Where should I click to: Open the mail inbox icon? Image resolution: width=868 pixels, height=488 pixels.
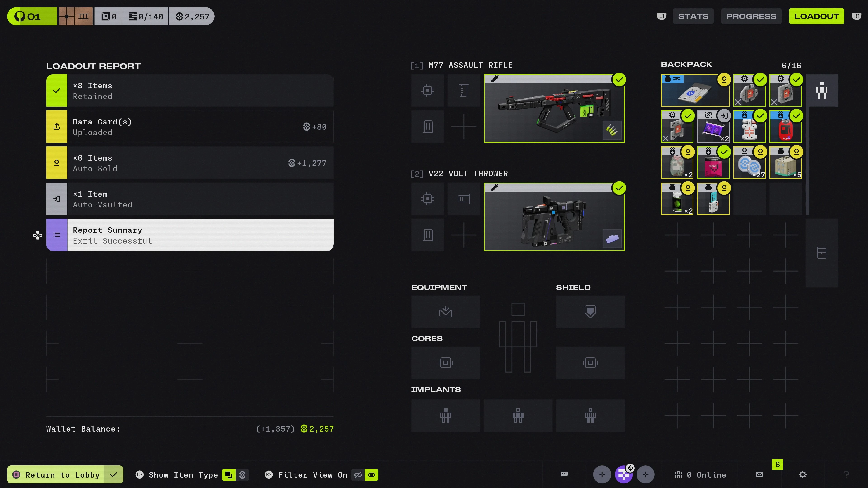759,474
